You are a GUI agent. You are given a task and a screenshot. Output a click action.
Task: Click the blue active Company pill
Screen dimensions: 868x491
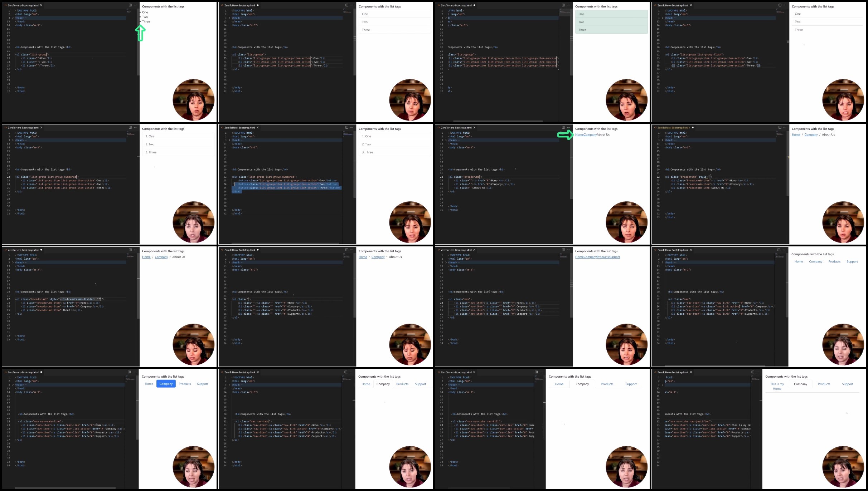coord(166,384)
